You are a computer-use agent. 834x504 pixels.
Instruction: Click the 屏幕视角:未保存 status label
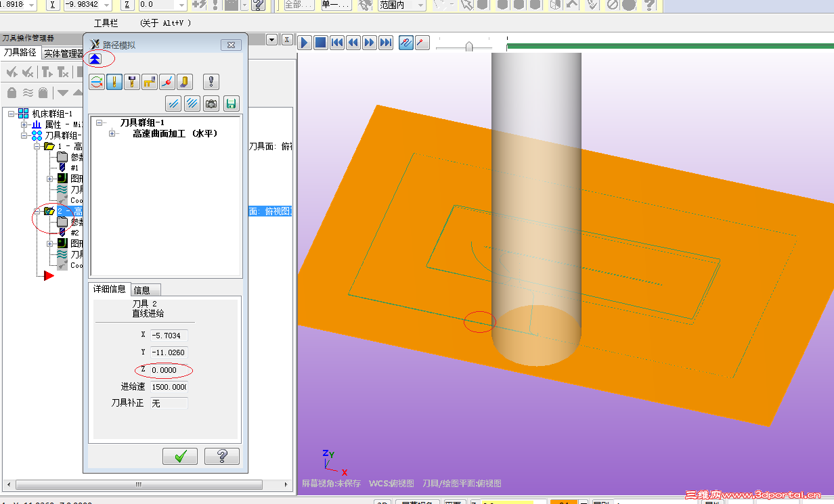(331, 484)
